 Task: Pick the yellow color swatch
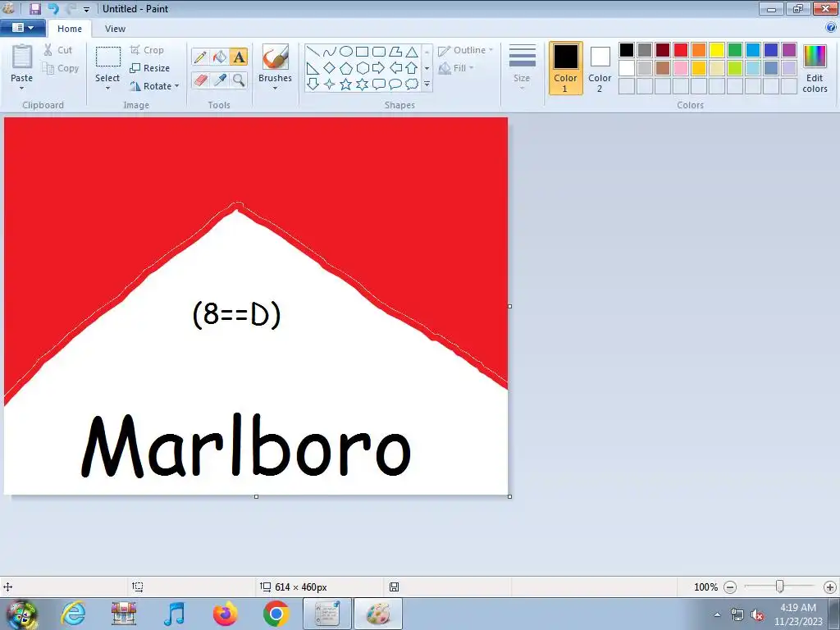(717, 50)
